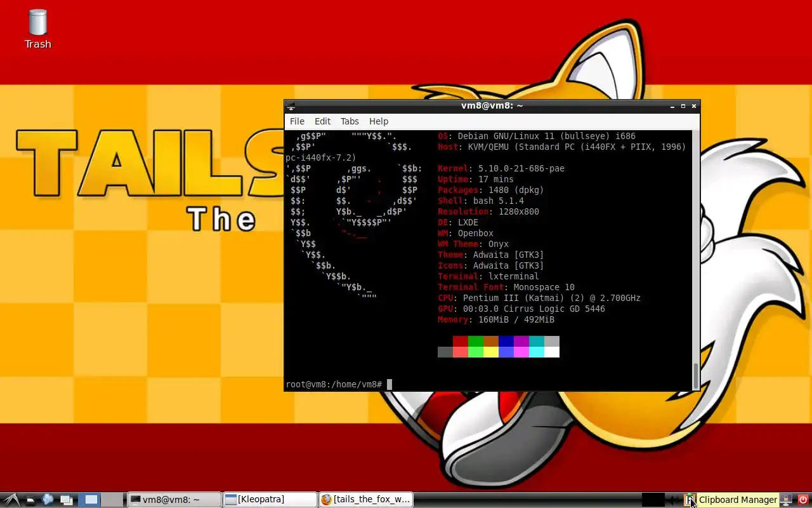Screen dimensions: 812x508
Task: Click the Memory value "160MiB / 492MiB"
Action: click(516, 319)
